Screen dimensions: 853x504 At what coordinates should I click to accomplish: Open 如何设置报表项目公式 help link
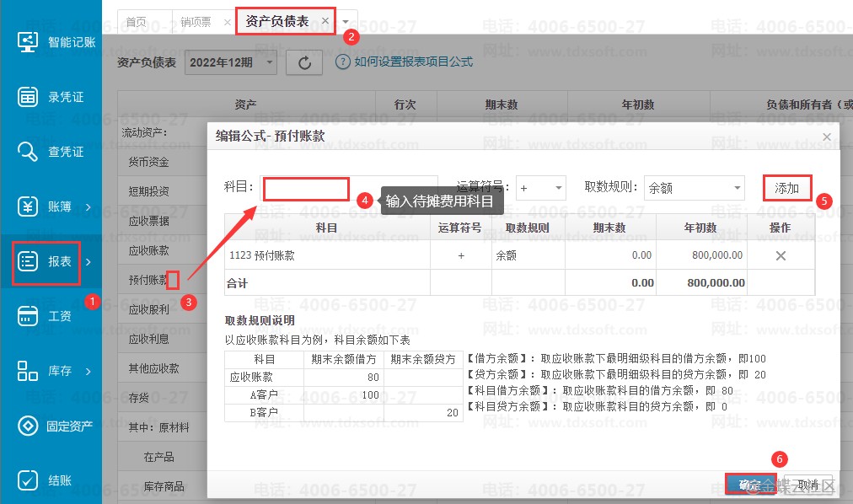pyautogui.click(x=412, y=62)
